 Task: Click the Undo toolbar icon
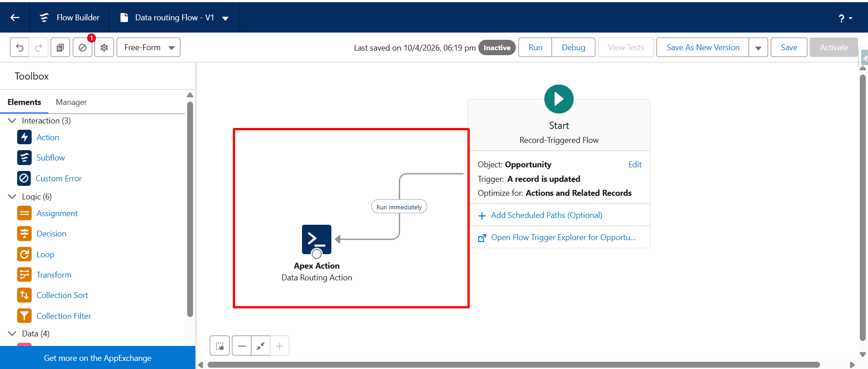[19, 47]
